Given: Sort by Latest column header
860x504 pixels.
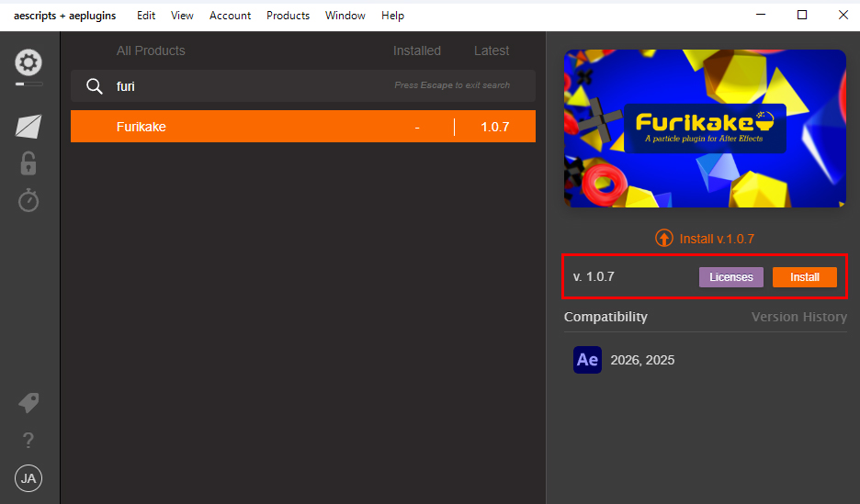Looking at the screenshot, I should click(492, 50).
